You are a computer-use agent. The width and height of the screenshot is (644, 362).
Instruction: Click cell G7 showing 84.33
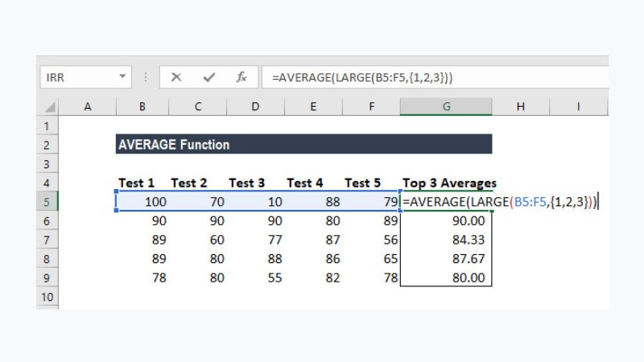pyautogui.click(x=446, y=240)
